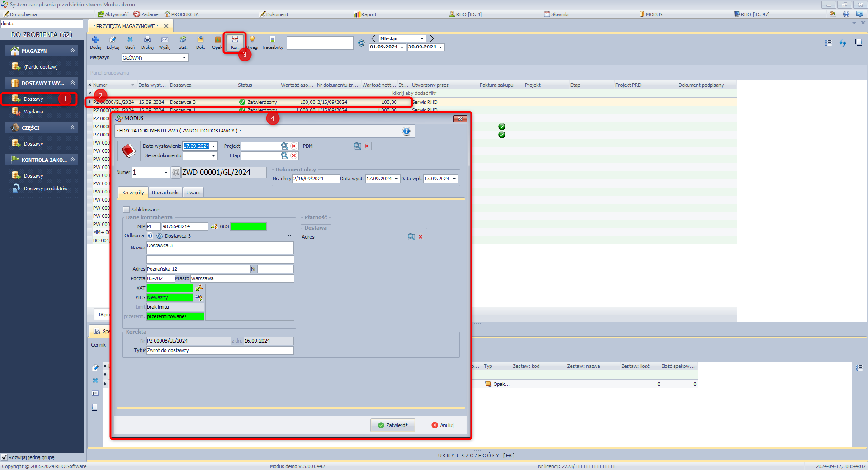Click the Tytuł input field
Image resolution: width=868 pixels, height=470 pixels.
point(220,351)
